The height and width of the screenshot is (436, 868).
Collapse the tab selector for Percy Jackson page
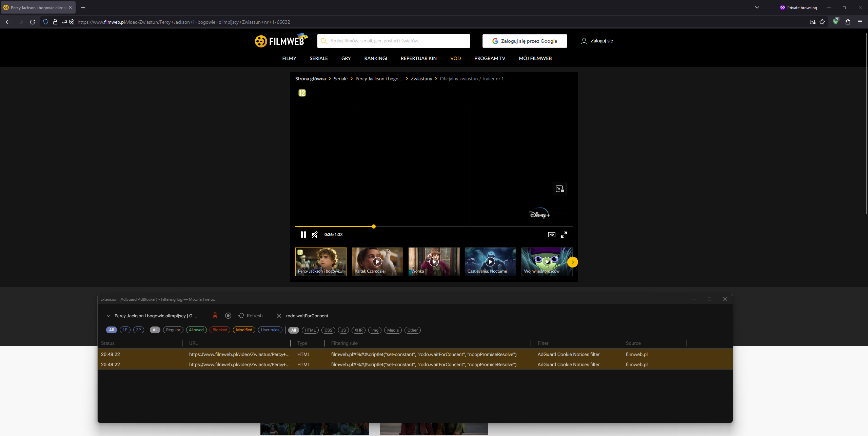point(108,315)
